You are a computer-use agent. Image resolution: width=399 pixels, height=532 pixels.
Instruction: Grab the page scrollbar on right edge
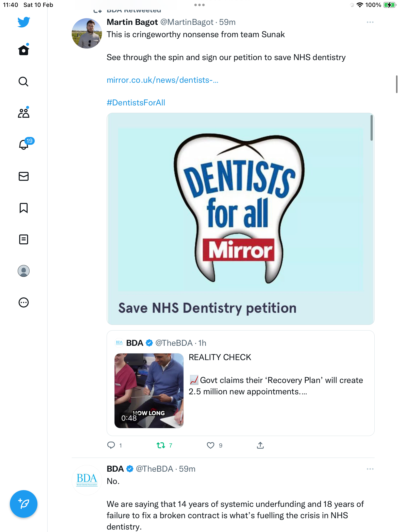397,84
